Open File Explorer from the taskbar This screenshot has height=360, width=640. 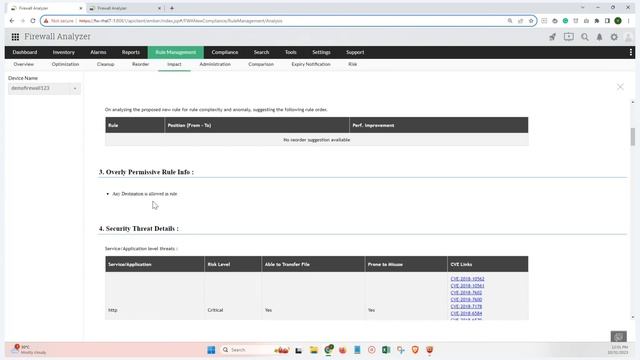point(313,350)
